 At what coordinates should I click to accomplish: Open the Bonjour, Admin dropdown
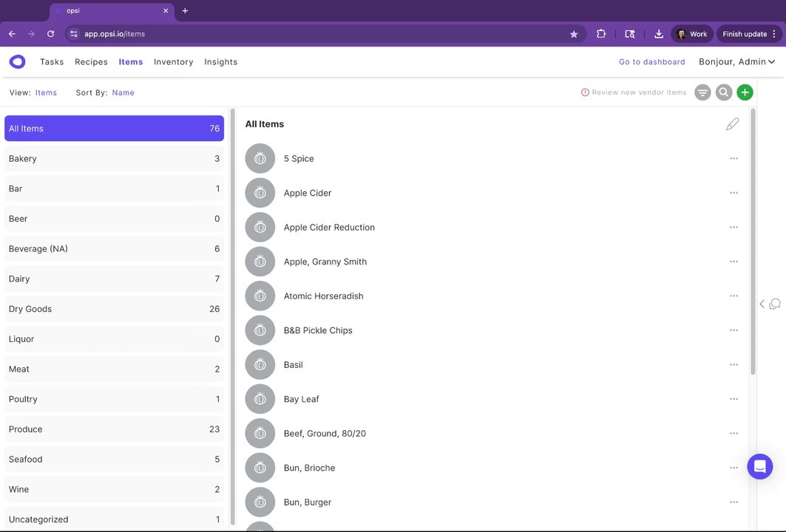tap(737, 61)
